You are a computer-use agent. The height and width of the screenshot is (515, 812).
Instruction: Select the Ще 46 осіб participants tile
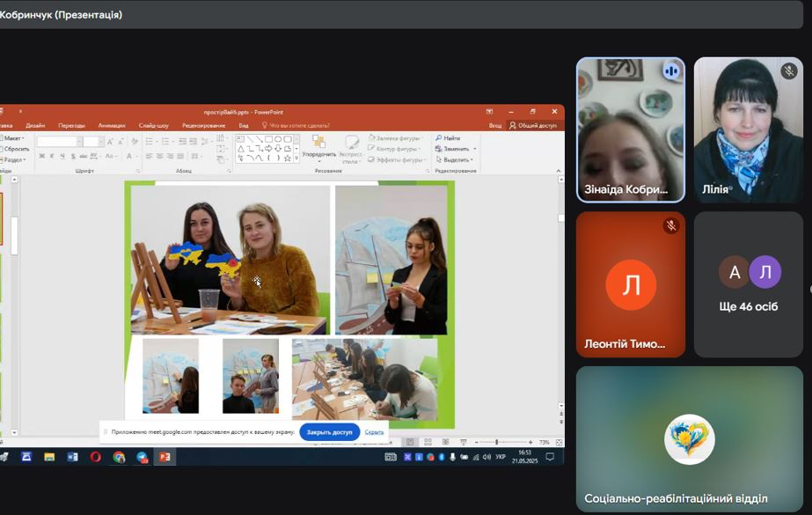(749, 284)
